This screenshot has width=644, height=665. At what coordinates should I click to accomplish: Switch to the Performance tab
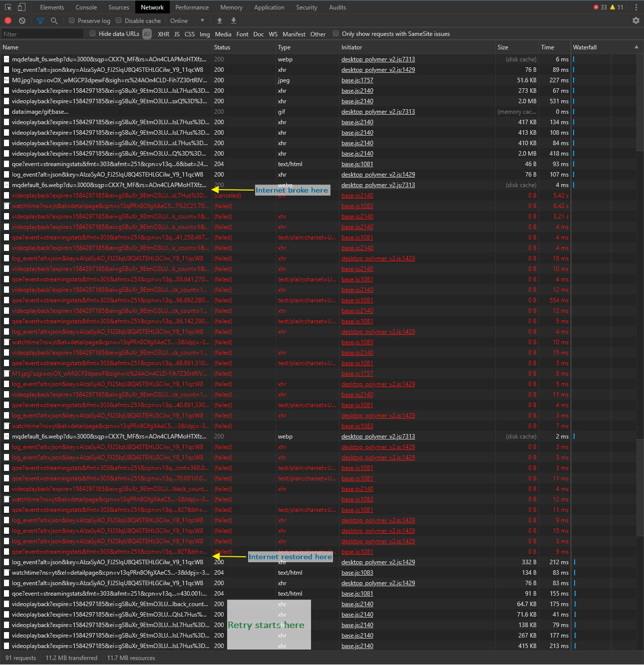point(192,7)
